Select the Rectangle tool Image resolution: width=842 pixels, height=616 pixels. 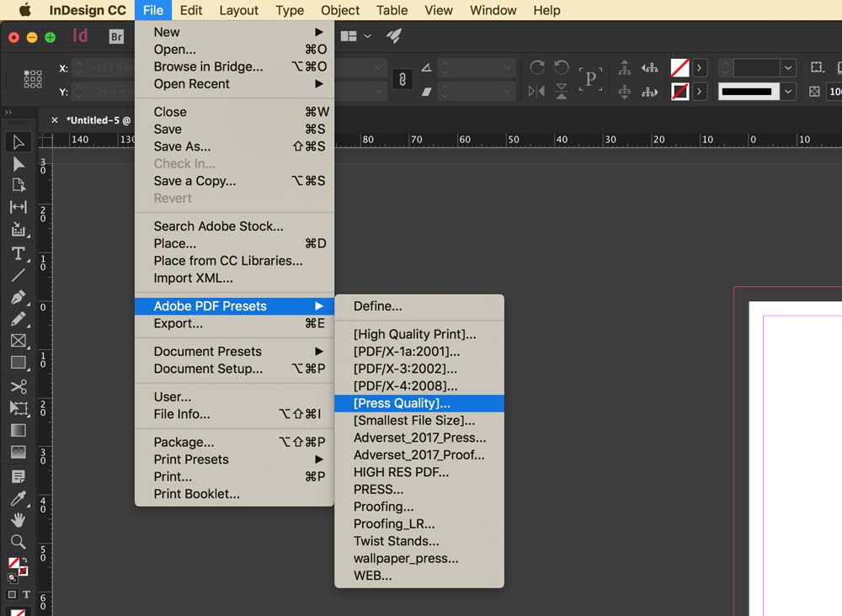tap(19, 364)
